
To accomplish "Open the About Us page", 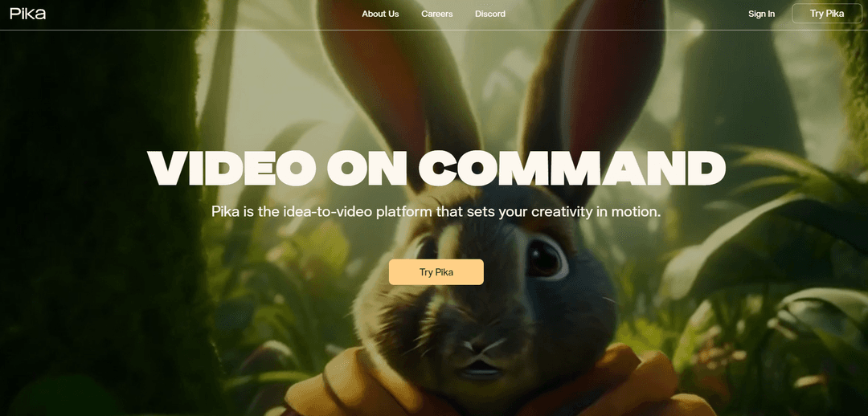I will click(380, 14).
